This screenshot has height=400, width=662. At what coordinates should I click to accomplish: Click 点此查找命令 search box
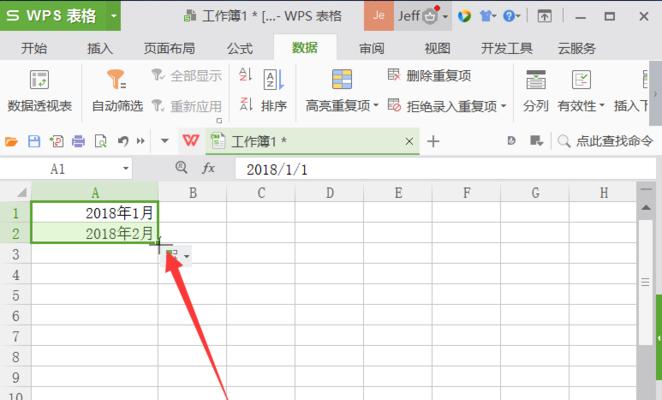pos(605,141)
